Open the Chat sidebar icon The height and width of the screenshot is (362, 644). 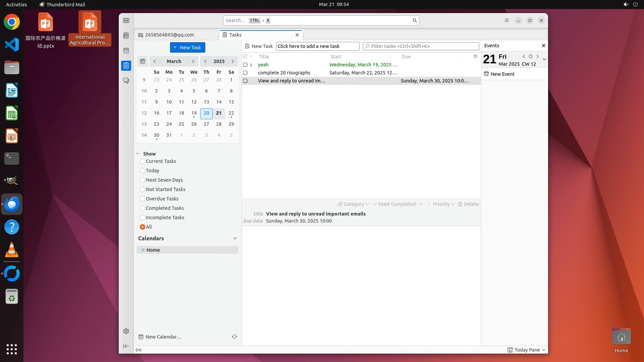(x=126, y=81)
